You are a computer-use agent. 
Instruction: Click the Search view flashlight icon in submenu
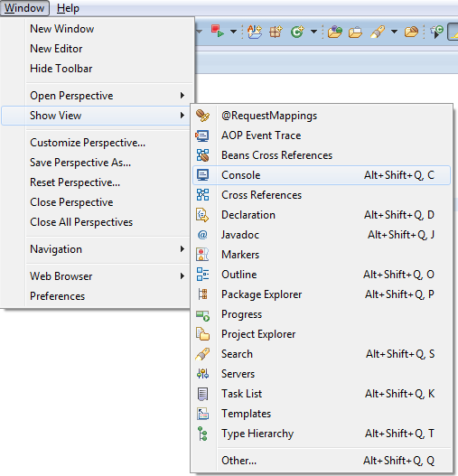202,354
